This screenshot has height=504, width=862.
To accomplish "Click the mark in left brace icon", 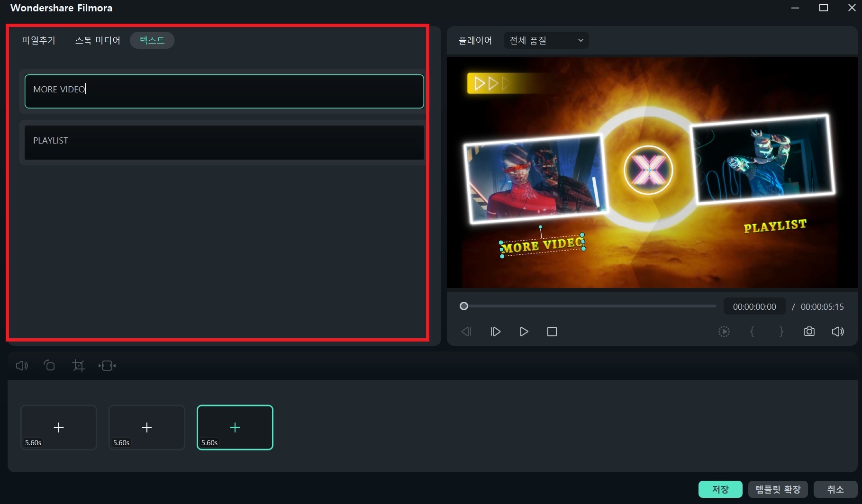I will pyautogui.click(x=752, y=332).
